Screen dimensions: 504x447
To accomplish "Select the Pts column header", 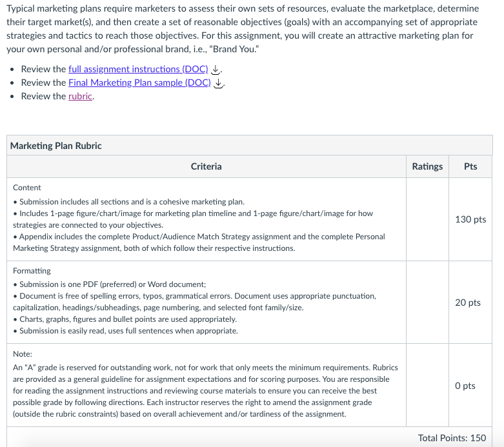I will coord(470,166).
